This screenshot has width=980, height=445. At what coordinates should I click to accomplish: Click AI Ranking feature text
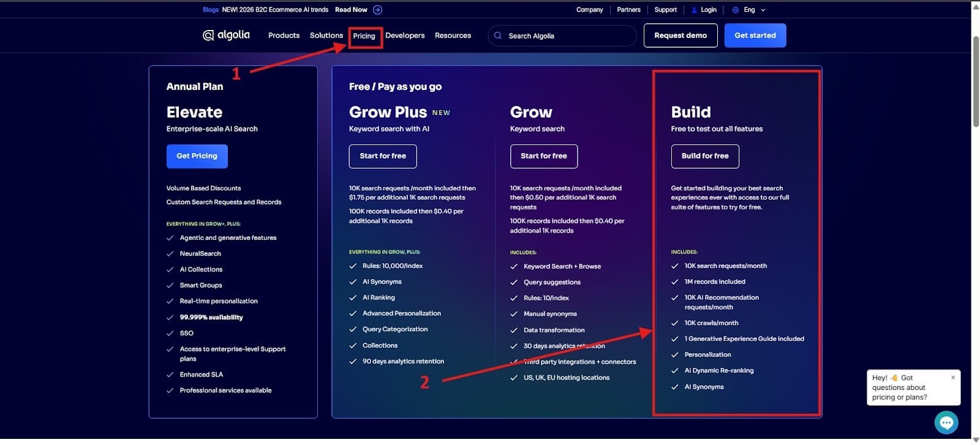coord(379,297)
